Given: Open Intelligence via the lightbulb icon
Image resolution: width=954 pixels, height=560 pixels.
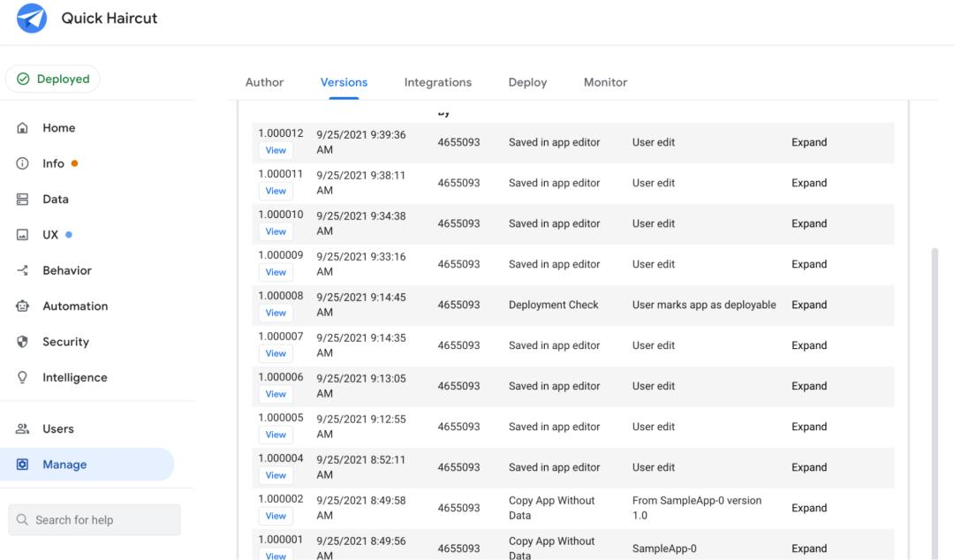Looking at the screenshot, I should pyautogui.click(x=23, y=377).
